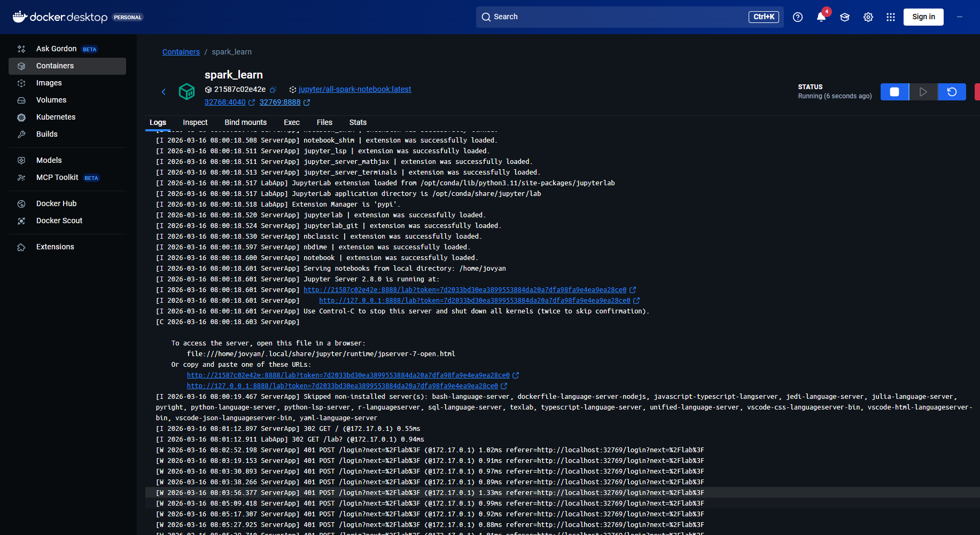Click the Volumes drive icon
Viewport: 980px width, 535px height.
(x=21, y=100)
